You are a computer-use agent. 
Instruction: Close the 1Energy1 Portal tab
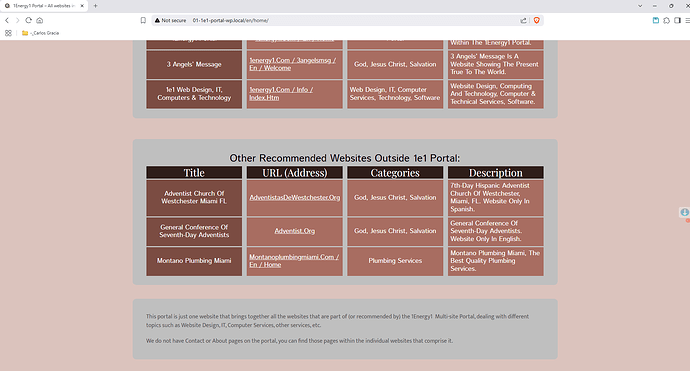[82, 6]
